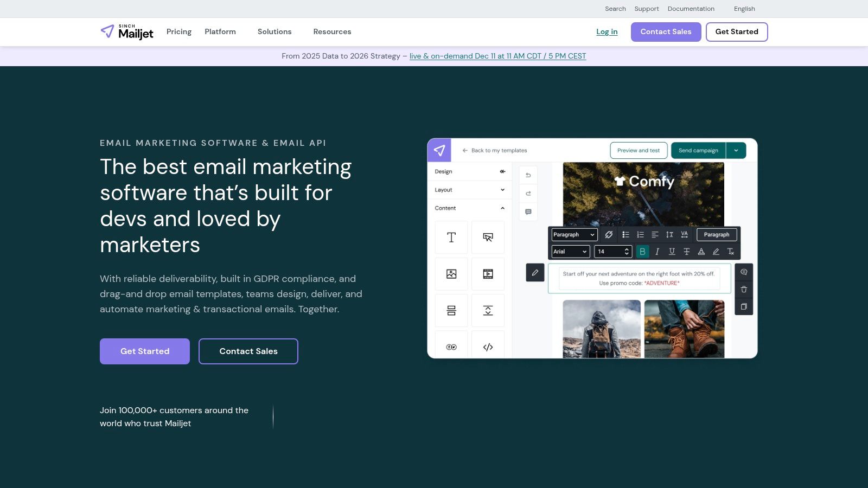This screenshot has width=868, height=488.
Task: Toggle off bold formatting
Action: click(643, 251)
